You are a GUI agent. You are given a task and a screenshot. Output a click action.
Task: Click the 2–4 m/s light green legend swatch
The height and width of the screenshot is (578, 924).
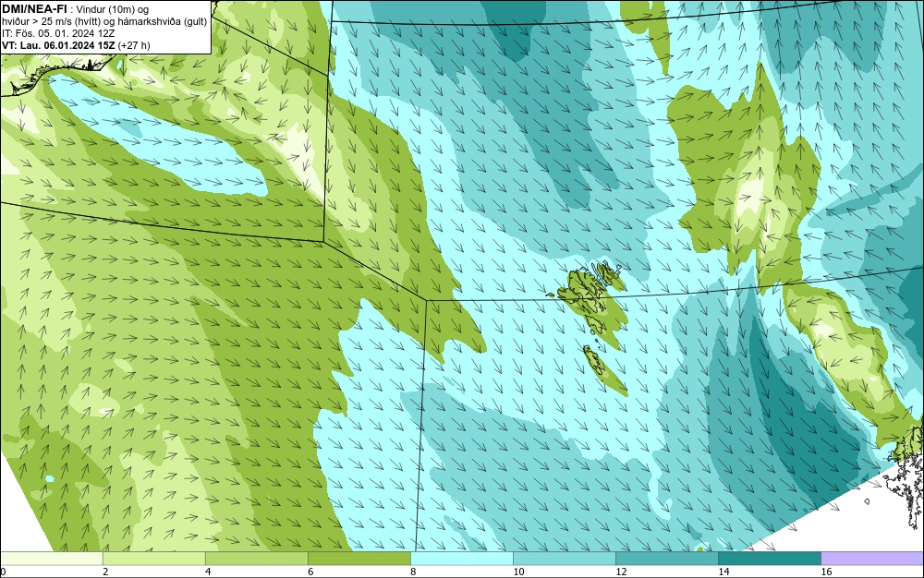154,558
